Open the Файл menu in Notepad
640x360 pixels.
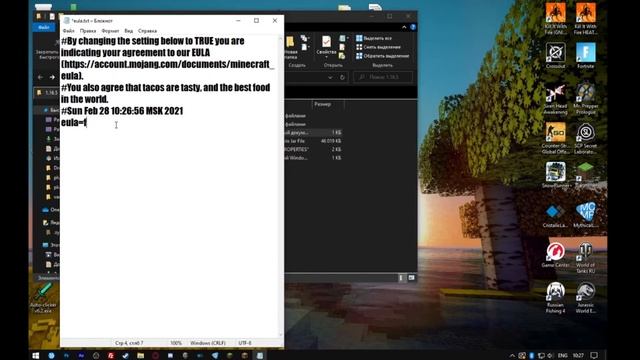69,31
